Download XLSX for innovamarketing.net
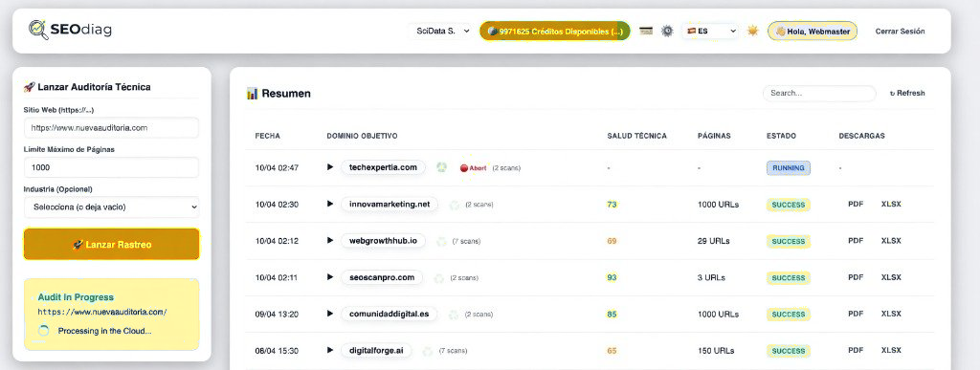Image resolution: width=980 pixels, height=370 pixels. (891, 204)
